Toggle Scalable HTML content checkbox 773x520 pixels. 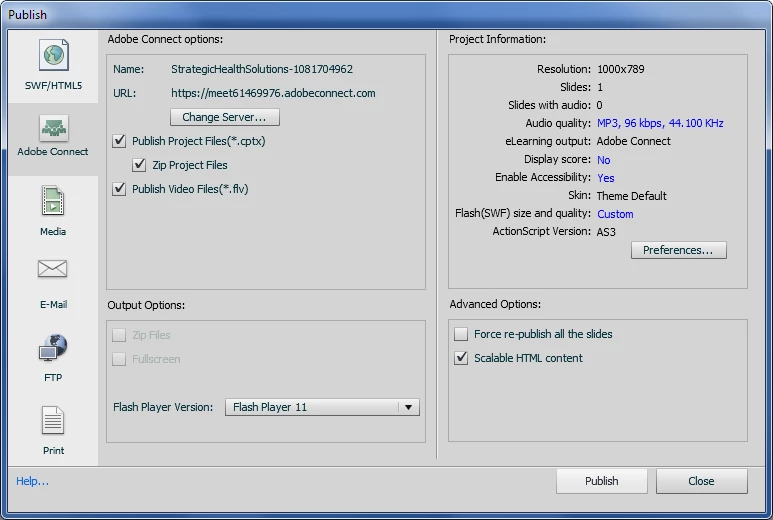461,358
